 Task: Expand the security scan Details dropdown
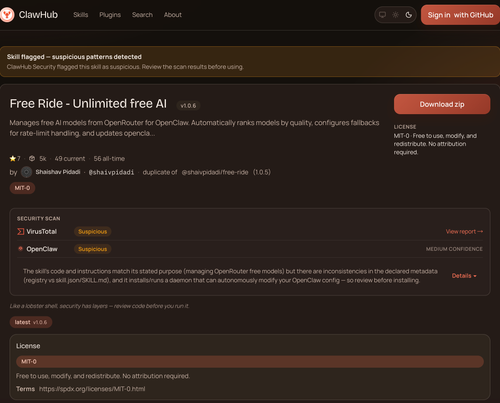tap(464, 276)
